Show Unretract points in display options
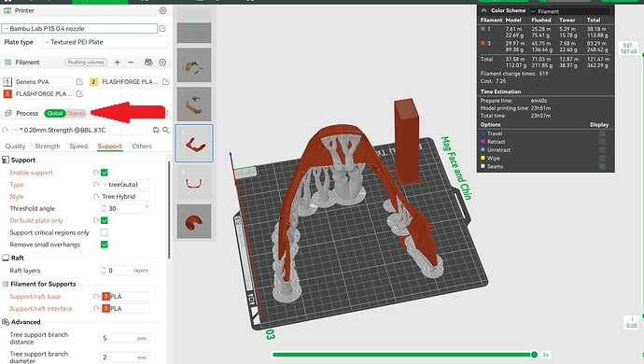 pos(602,150)
